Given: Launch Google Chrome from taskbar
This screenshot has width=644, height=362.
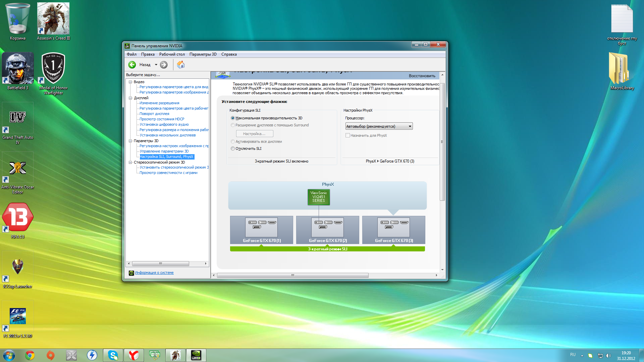Looking at the screenshot, I should point(30,355).
